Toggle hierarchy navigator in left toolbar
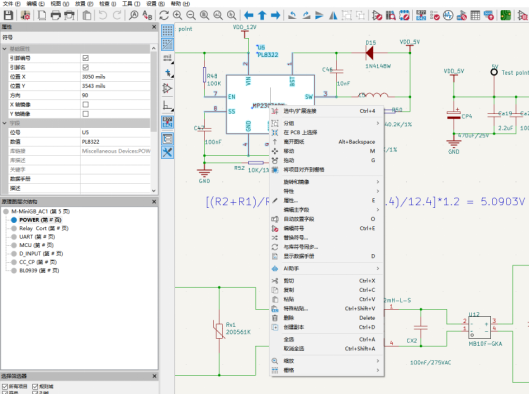This screenshot has height=395, width=530. 167,139
